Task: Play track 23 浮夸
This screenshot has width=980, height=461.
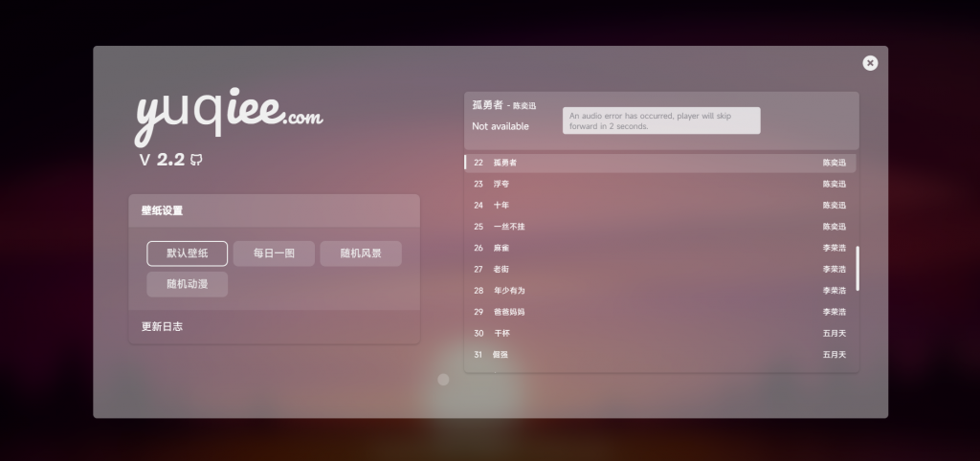Action: click(660, 184)
